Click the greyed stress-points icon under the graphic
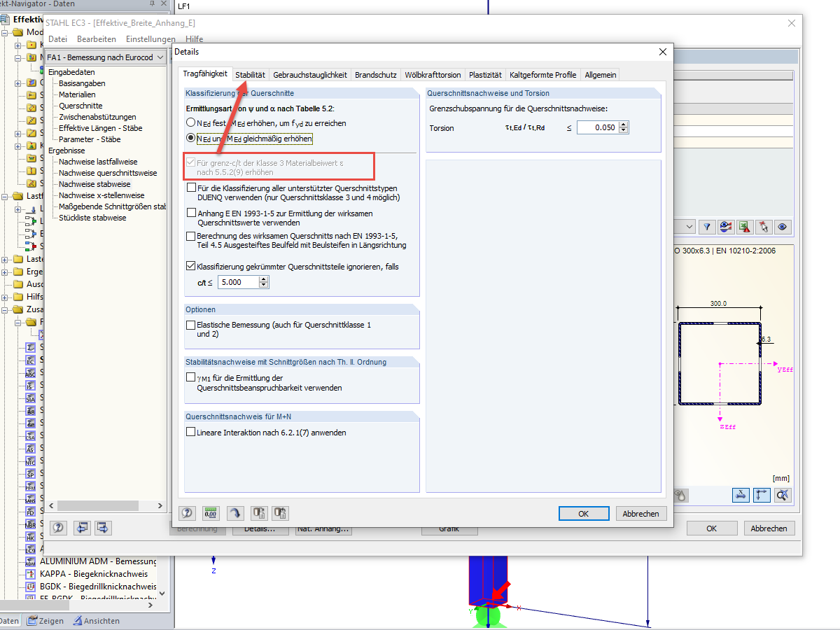 tap(680, 495)
